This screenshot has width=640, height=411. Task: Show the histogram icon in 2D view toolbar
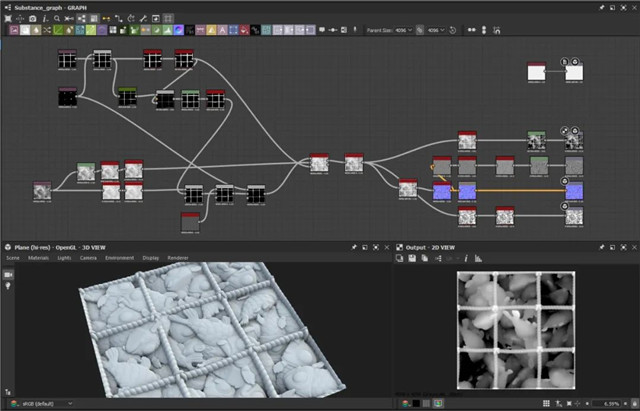pos(478,258)
